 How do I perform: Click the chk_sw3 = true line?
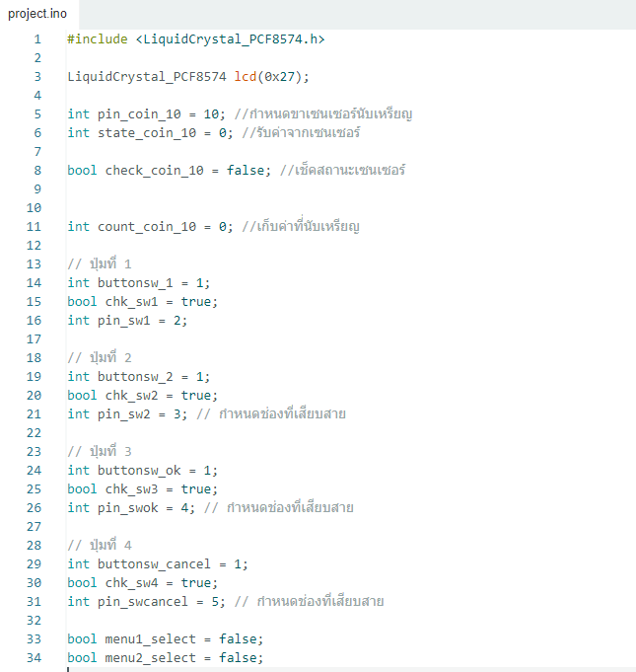pyautogui.click(x=143, y=489)
